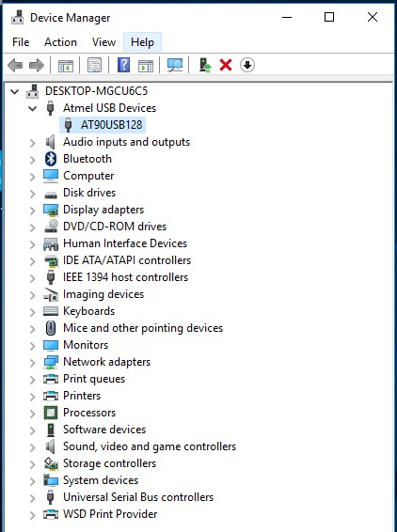Minimize the Device Manager window
The height and width of the screenshot is (532, 397).
(287, 17)
